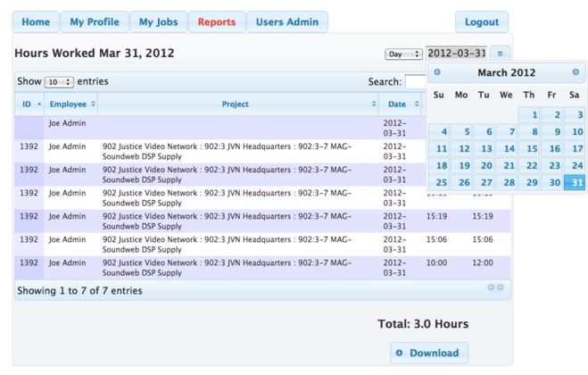Sort table by ID column
This screenshot has width=588, height=375.
[31, 104]
